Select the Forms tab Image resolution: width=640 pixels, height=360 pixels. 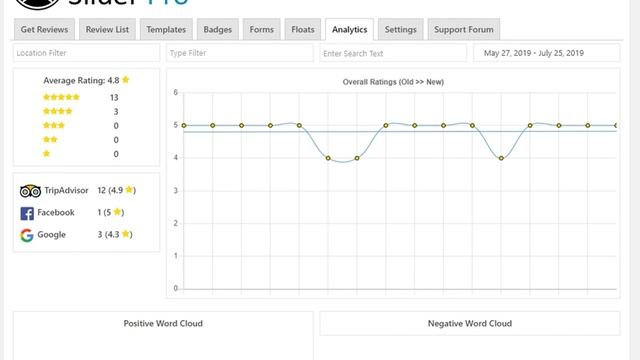click(262, 29)
